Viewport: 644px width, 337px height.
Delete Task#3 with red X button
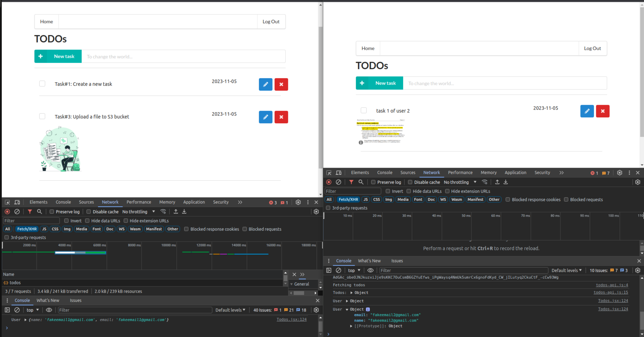[x=281, y=117]
